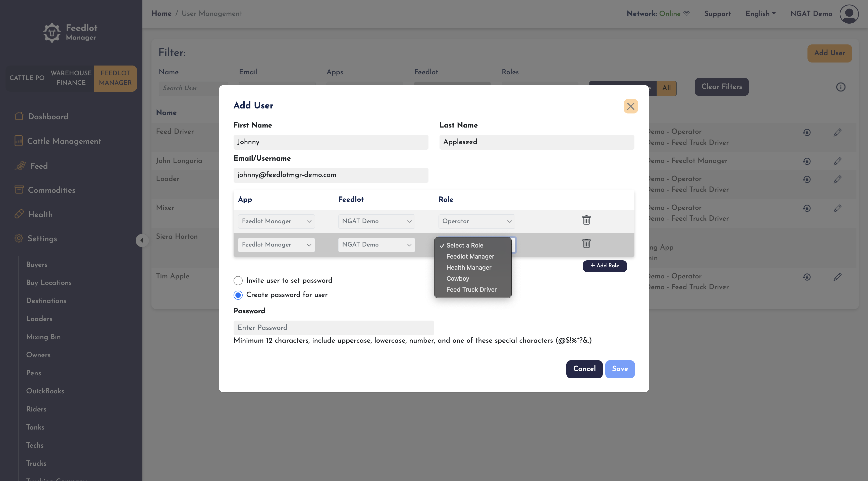Viewport: 868px width, 481px height.
Task: Click the filter info icon
Action: [x=840, y=87]
